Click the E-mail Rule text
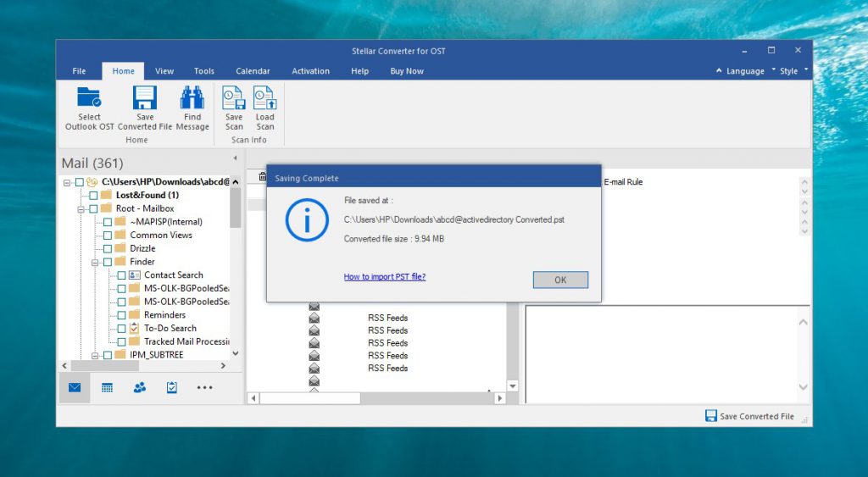The image size is (868, 477). pyautogui.click(x=623, y=182)
